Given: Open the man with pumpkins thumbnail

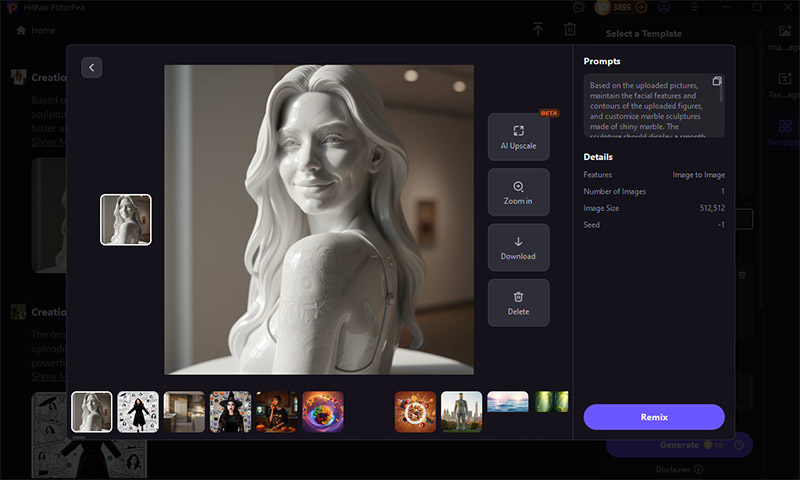Looking at the screenshot, I should (x=277, y=412).
